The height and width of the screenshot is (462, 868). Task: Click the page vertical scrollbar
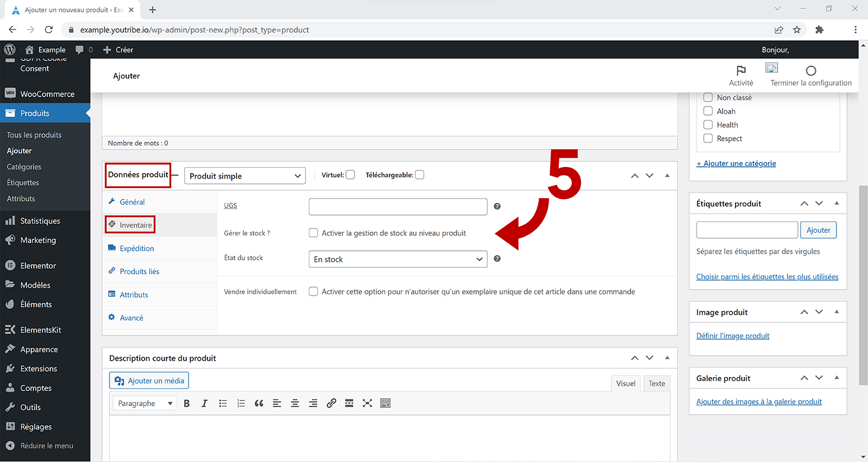[x=863, y=285]
